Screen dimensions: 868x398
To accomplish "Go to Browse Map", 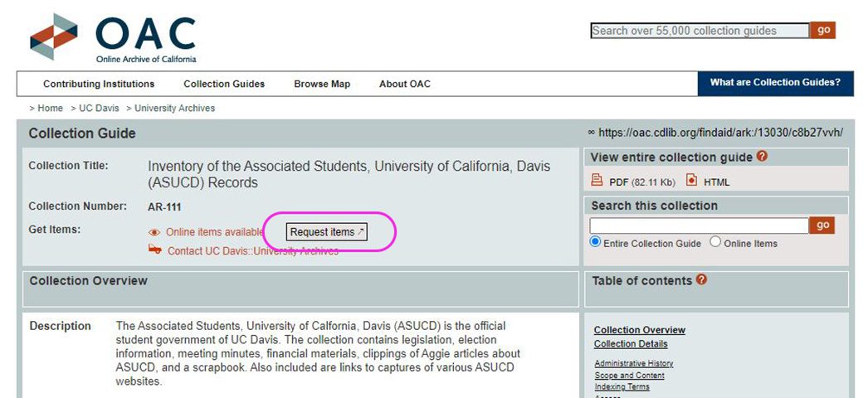I will pyautogui.click(x=322, y=84).
